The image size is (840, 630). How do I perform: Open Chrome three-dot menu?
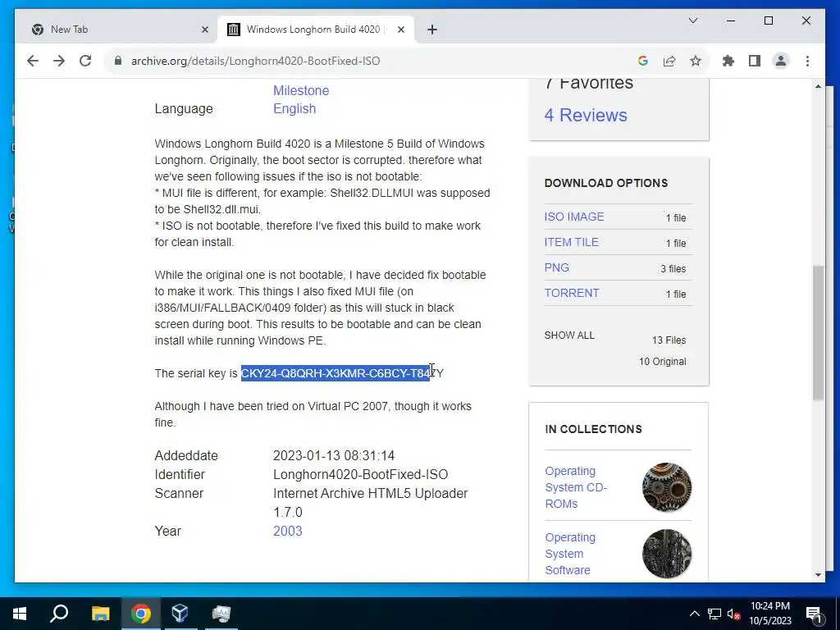pyautogui.click(x=807, y=61)
